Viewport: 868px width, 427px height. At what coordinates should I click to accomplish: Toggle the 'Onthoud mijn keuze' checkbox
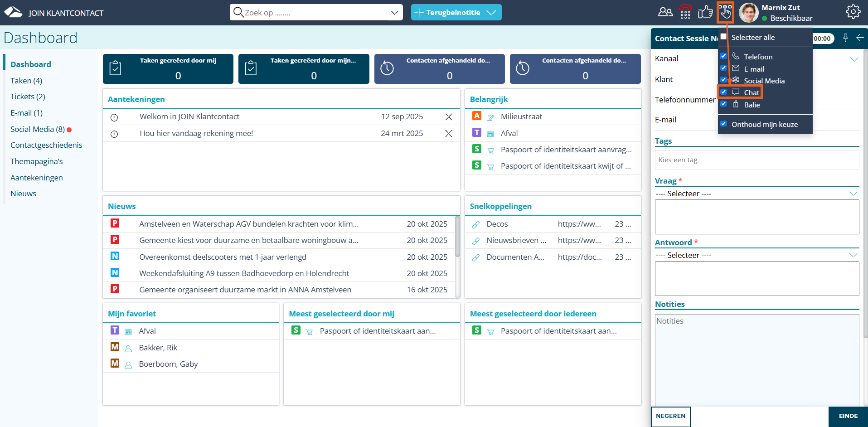click(x=723, y=124)
